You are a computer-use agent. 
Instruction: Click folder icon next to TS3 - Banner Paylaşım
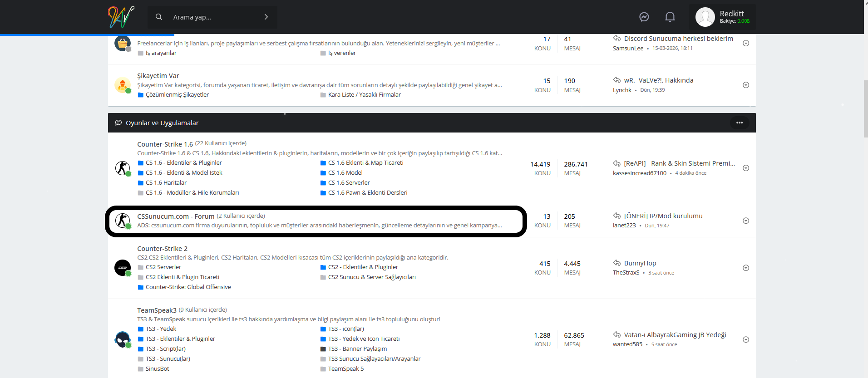323,349
